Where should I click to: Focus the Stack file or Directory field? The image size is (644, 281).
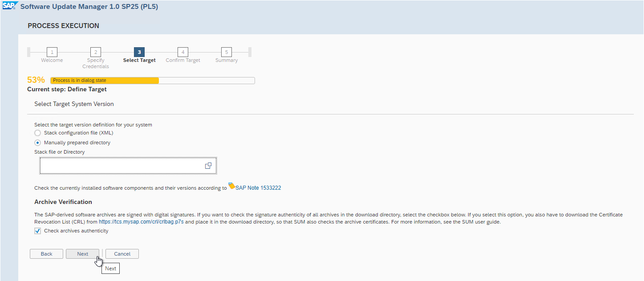coord(120,166)
